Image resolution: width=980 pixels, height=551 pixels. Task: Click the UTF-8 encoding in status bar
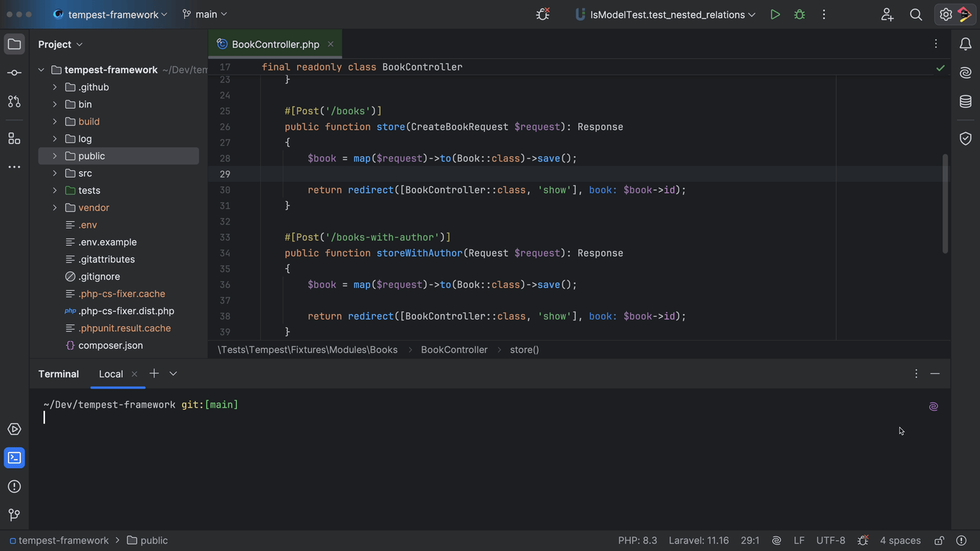point(831,541)
